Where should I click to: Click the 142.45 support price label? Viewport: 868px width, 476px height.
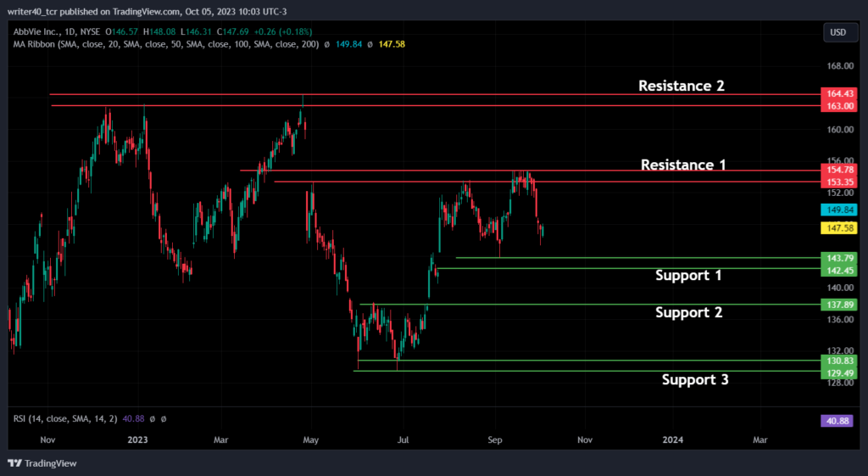pyautogui.click(x=839, y=270)
